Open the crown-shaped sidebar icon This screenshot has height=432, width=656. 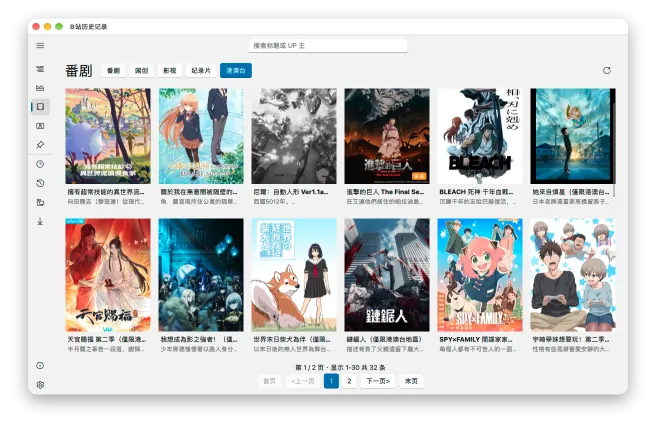click(40, 88)
